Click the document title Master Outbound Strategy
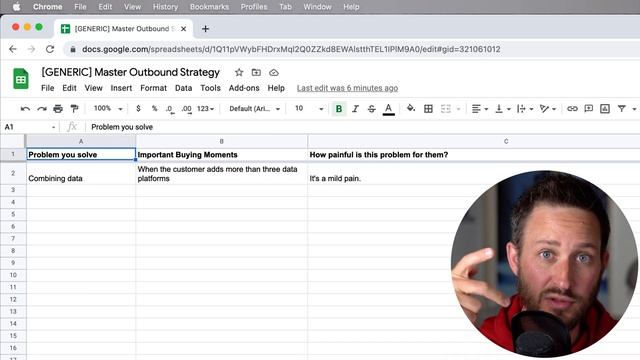The height and width of the screenshot is (360, 640). pyautogui.click(x=131, y=72)
